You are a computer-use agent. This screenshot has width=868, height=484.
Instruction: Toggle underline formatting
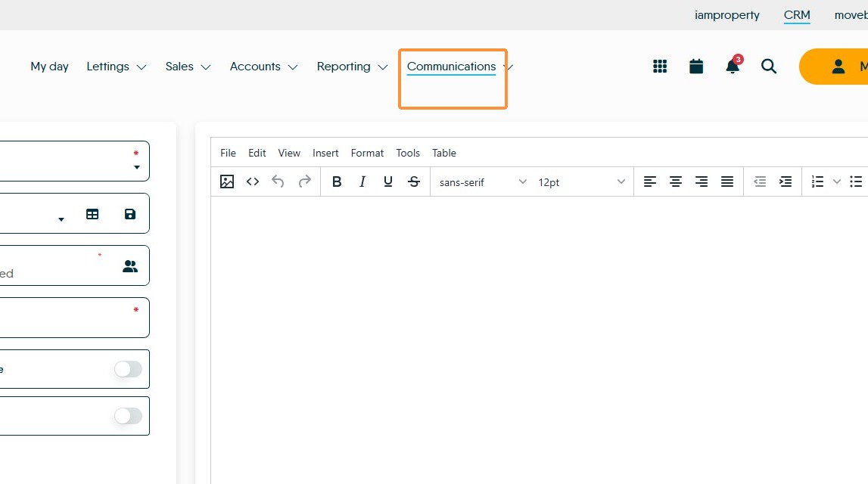(x=388, y=181)
